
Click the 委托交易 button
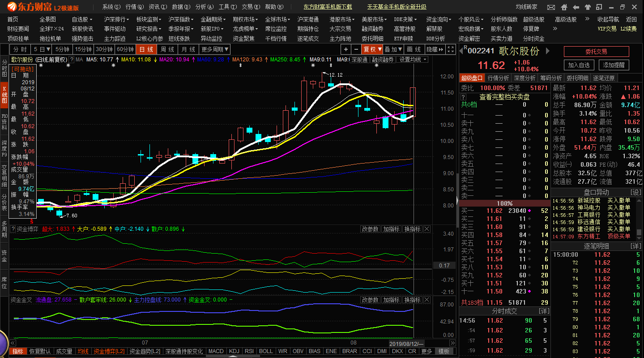click(x=596, y=52)
